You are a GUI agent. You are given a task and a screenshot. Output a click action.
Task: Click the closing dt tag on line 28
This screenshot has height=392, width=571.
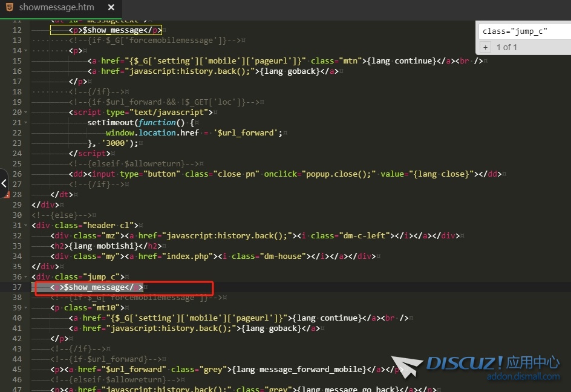pyautogui.click(x=62, y=195)
